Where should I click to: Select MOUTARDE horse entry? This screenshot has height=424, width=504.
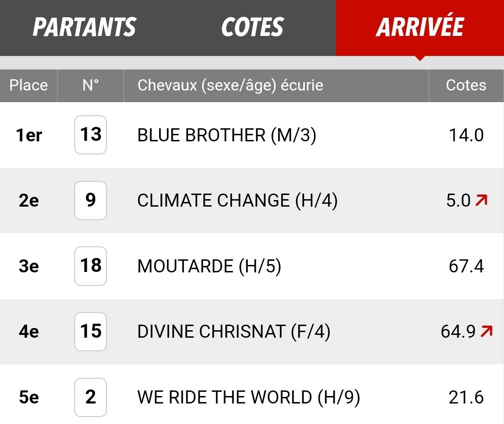coord(209,266)
